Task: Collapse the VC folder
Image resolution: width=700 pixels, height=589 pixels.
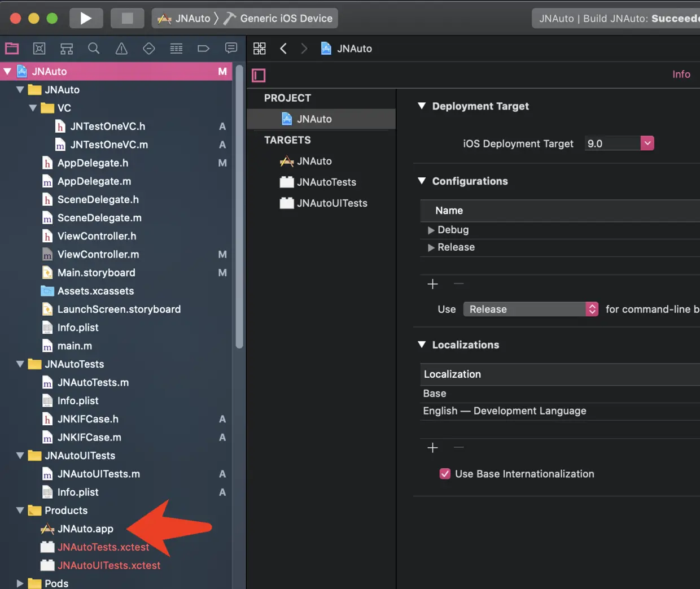Action: [x=33, y=108]
